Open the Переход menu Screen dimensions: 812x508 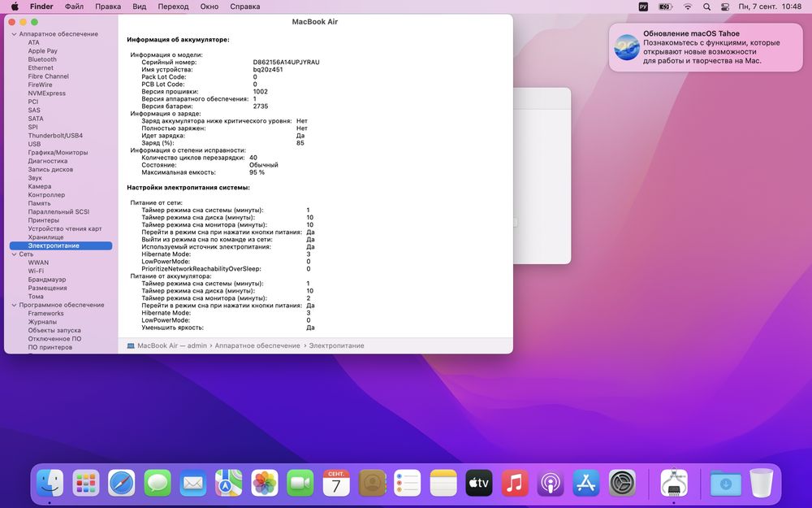[x=173, y=7]
